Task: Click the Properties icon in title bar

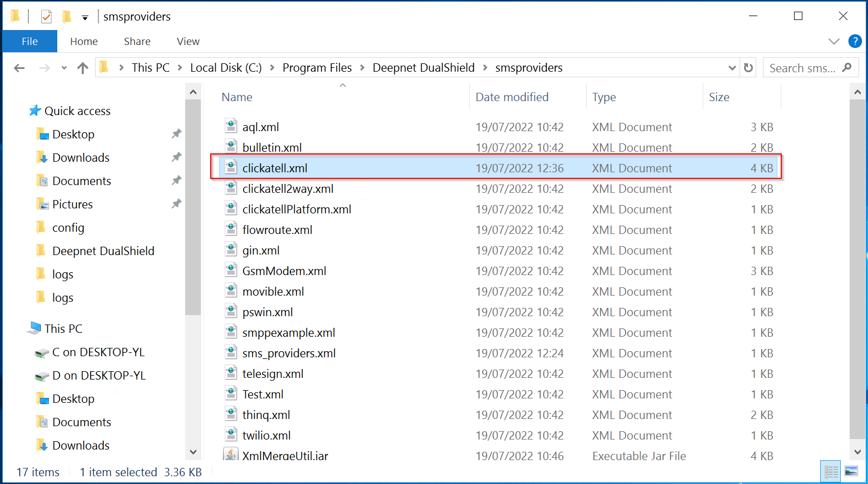Action: [x=46, y=17]
